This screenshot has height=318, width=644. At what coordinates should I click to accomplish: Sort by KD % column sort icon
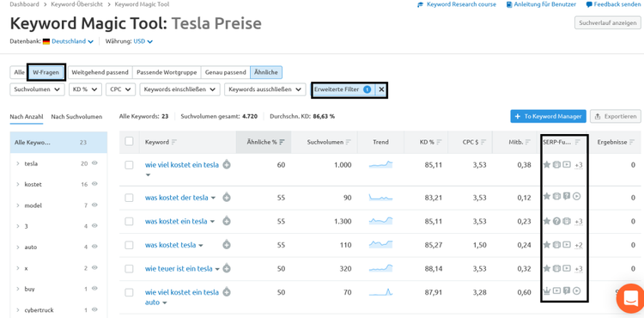439,142
